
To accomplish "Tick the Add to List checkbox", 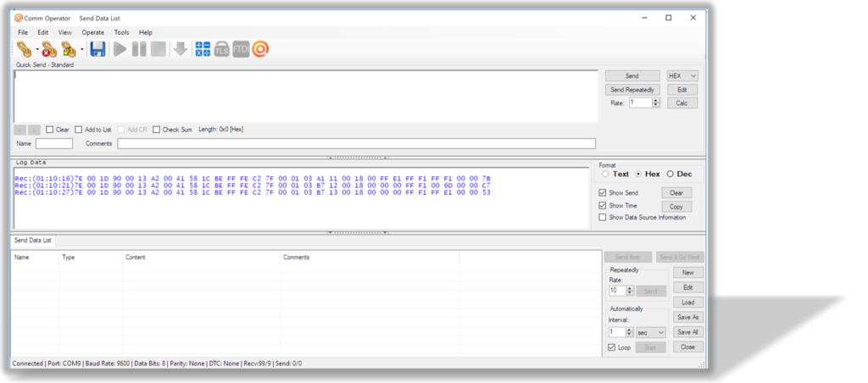I will (x=79, y=130).
